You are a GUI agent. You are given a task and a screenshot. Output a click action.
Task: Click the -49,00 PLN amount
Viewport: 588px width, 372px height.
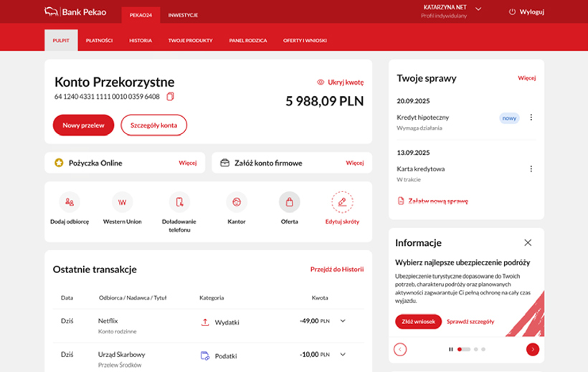coord(315,321)
